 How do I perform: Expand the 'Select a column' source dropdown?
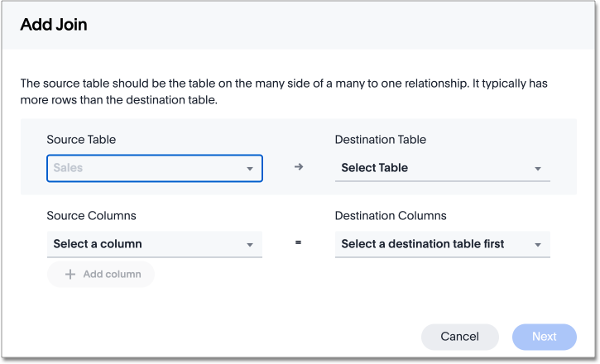coord(145,244)
